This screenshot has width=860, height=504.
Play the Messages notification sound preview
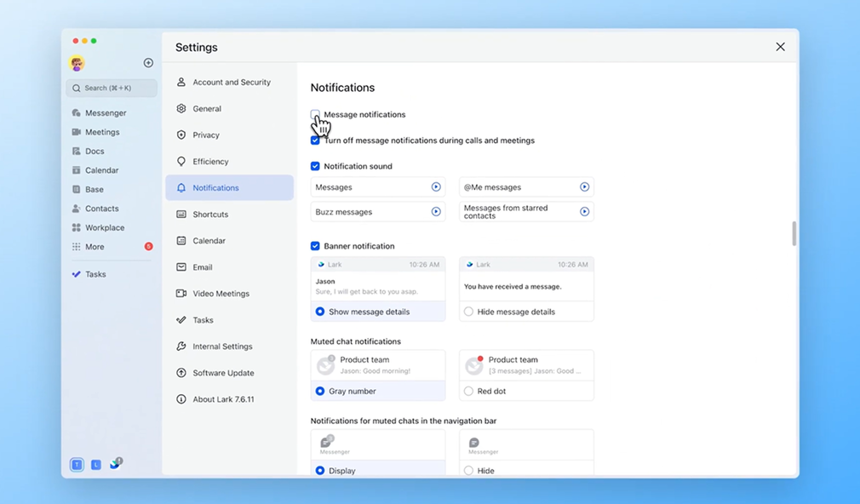click(436, 187)
